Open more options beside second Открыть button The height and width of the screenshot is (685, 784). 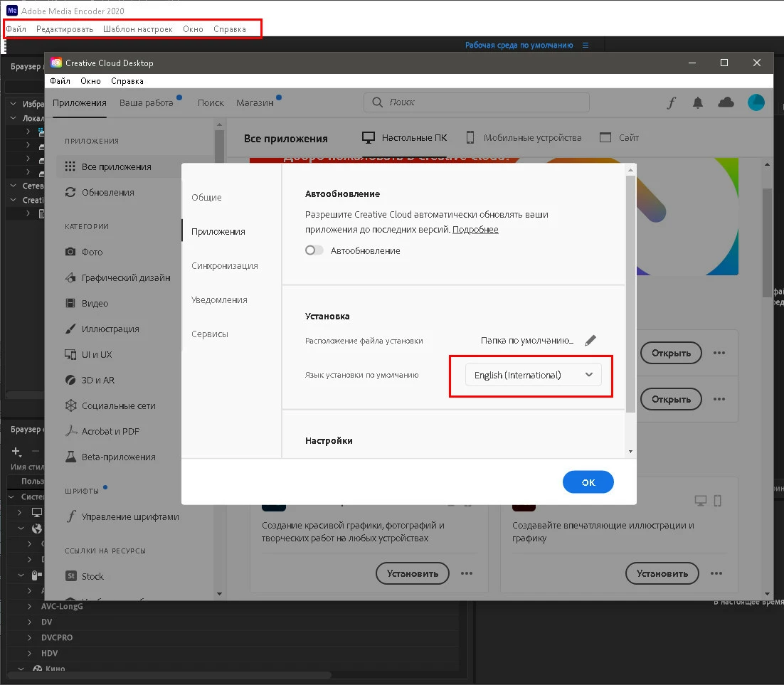pos(719,399)
